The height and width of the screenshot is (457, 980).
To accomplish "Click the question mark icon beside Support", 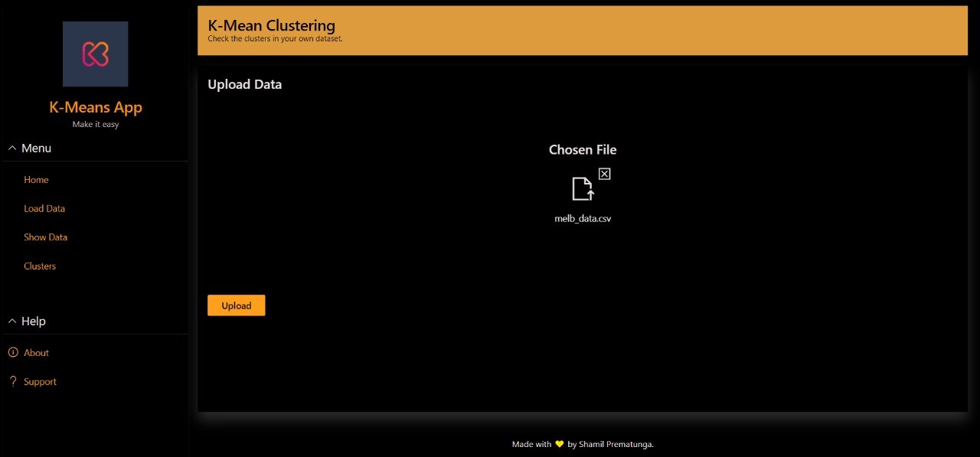I will click(12, 381).
